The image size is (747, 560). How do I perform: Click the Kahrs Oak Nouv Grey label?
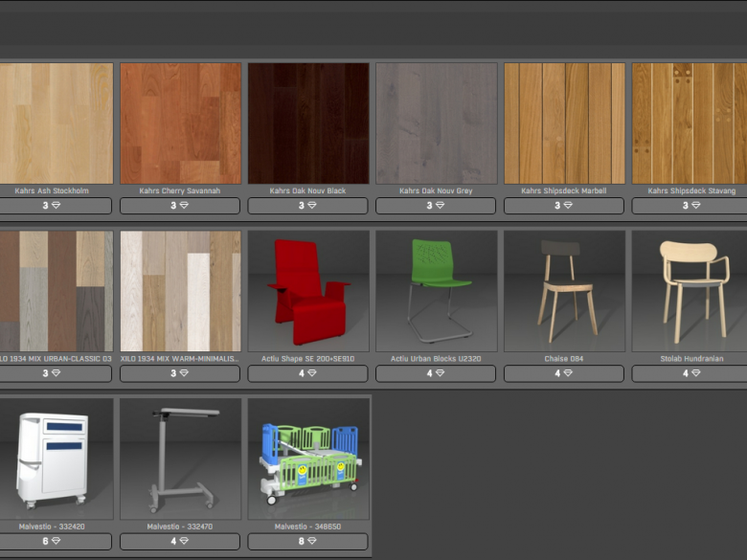pos(436,190)
